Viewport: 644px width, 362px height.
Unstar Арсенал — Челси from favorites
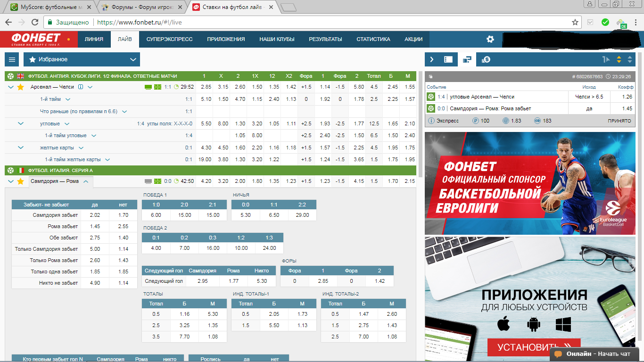tap(20, 87)
